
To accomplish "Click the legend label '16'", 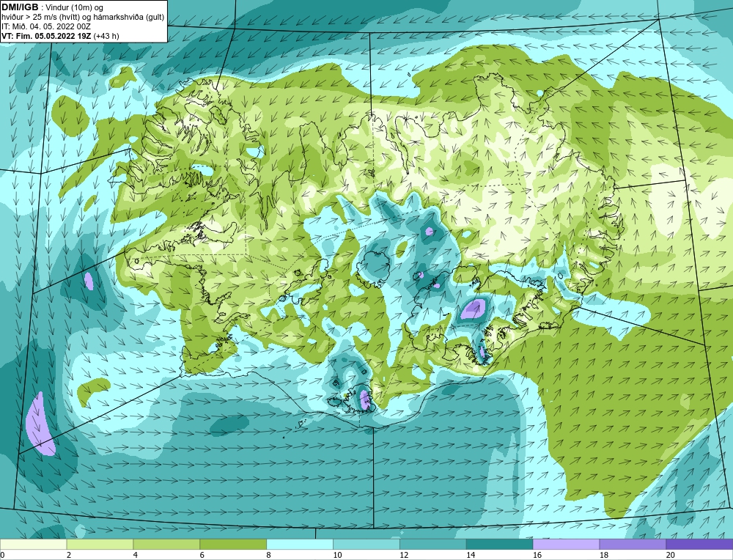I will point(537,555).
